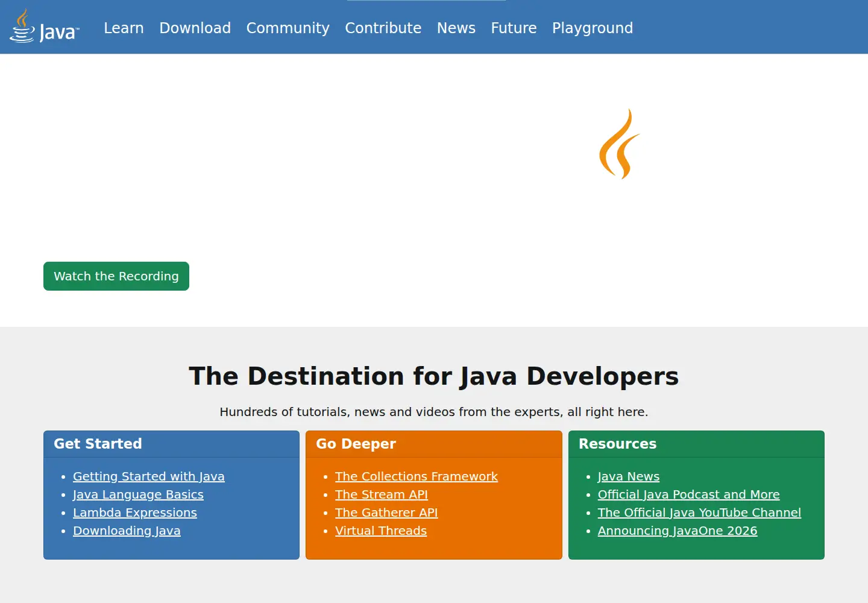The height and width of the screenshot is (603, 868).
Task: Launch the Playground from the nav bar
Action: click(593, 28)
